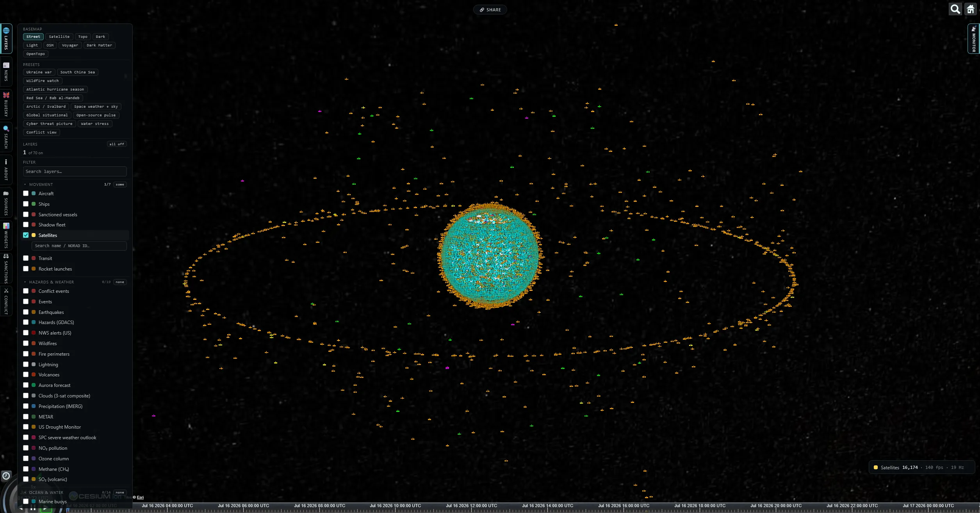
Task: Click the clock animation widget icon
Action: (x=6, y=476)
